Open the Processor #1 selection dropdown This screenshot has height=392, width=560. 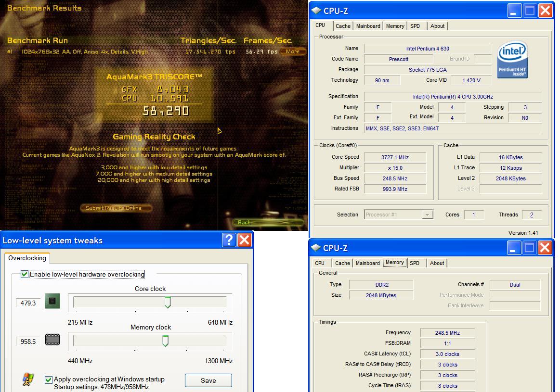coord(427,215)
